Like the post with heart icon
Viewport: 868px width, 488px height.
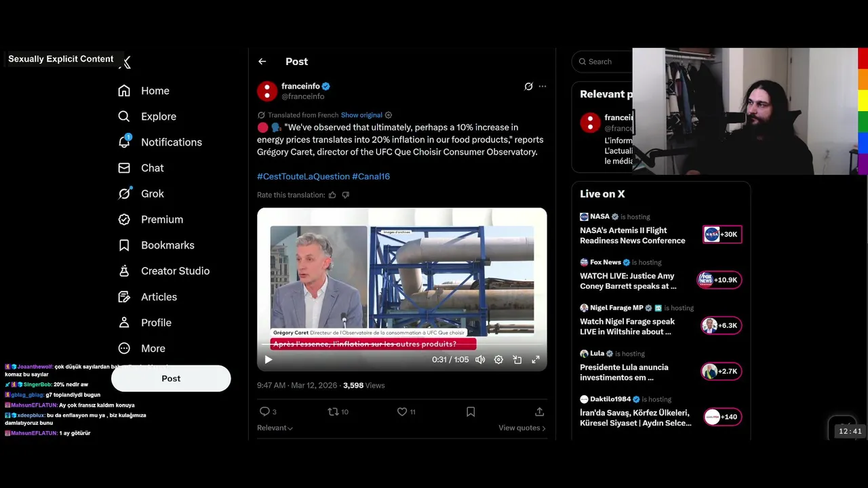401,411
